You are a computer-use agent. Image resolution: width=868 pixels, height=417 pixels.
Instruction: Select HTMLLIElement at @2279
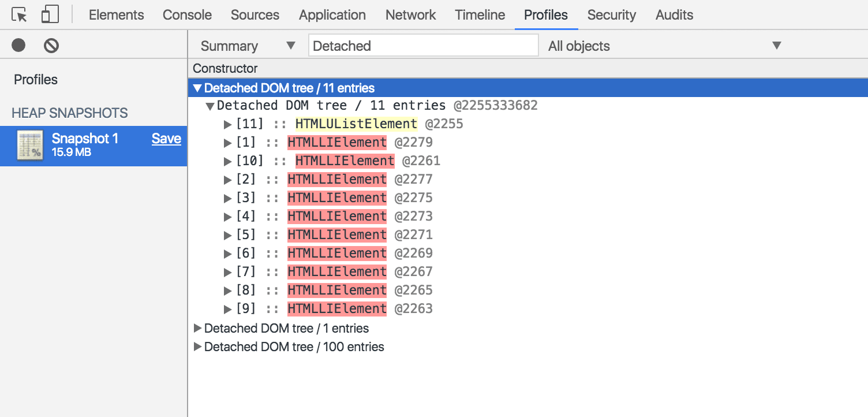pos(337,142)
